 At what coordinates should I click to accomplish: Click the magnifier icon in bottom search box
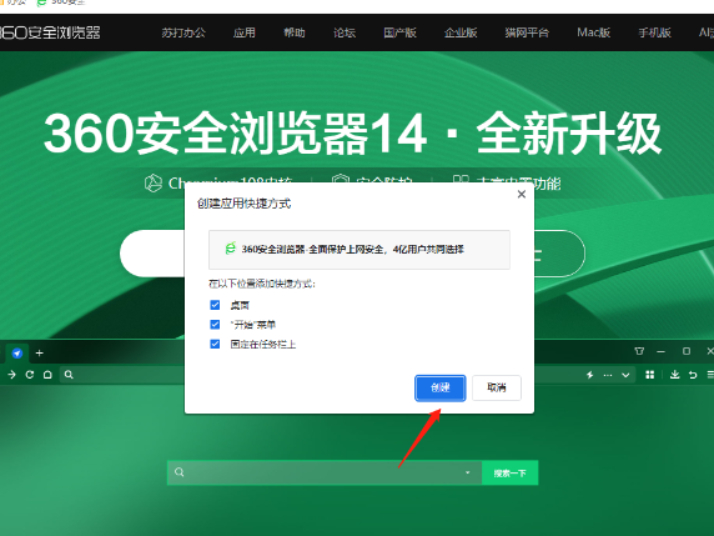[179, 472]
